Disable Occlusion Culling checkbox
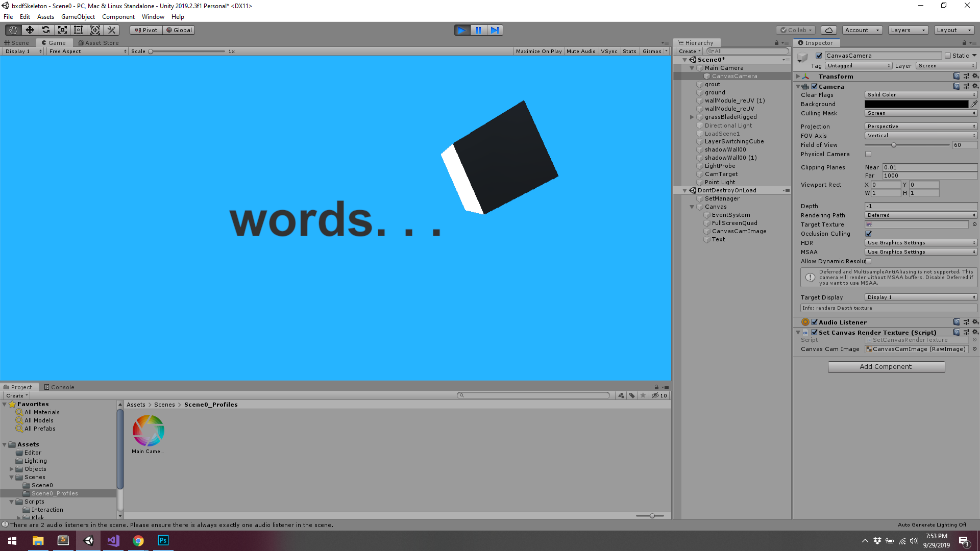Screen dimensions: 980x551 (x=868, y=234)
